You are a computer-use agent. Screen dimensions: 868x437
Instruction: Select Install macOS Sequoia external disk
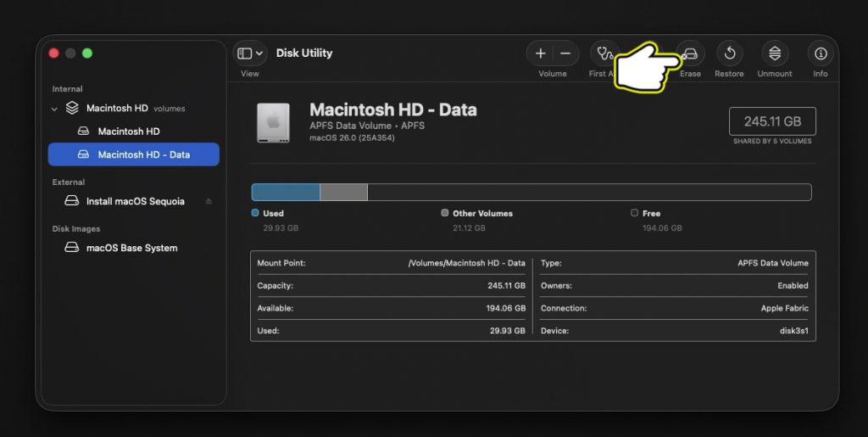[135, 202]
